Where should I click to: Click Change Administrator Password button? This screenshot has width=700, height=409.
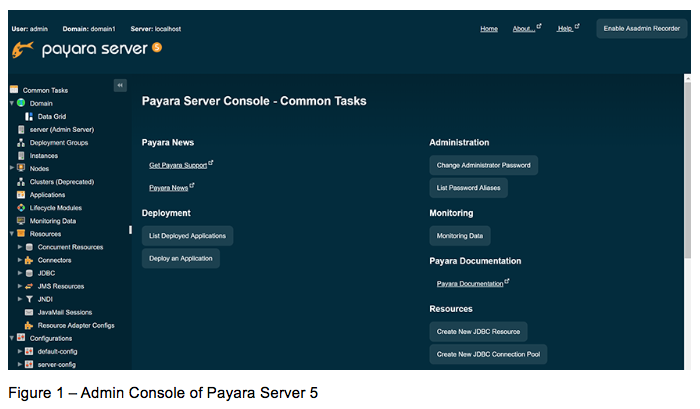484,164
